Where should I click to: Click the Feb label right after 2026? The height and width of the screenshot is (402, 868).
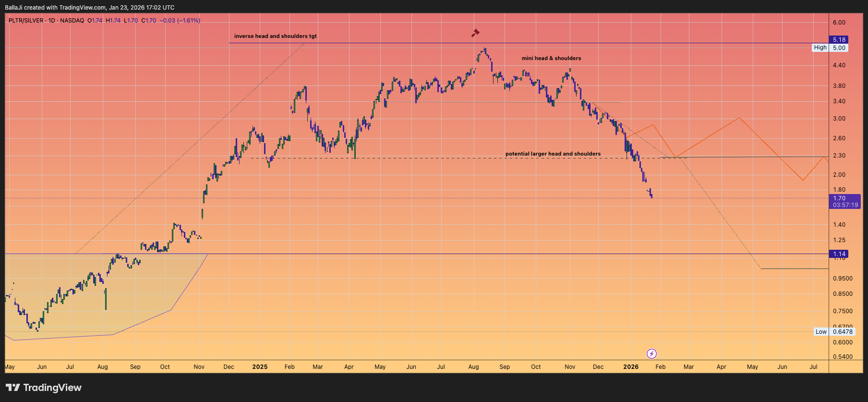click(661, 367)
